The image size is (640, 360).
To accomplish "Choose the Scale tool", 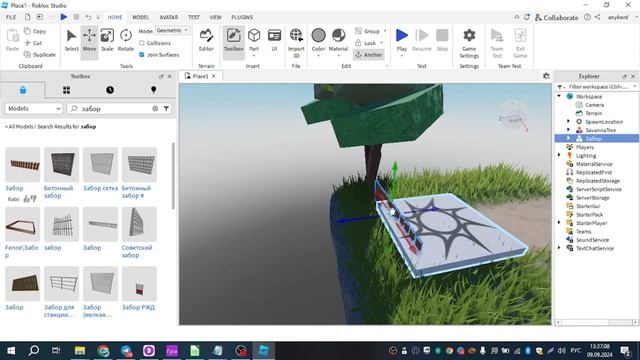I will (x=107, y=40).
